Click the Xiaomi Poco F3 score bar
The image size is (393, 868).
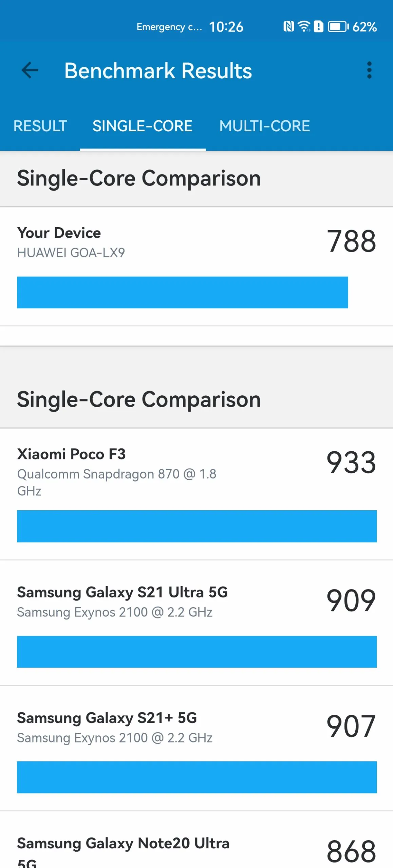(197, 526)
